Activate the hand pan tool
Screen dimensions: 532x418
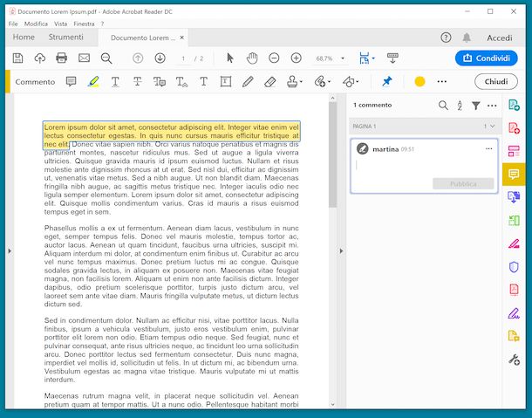[252, 58]
